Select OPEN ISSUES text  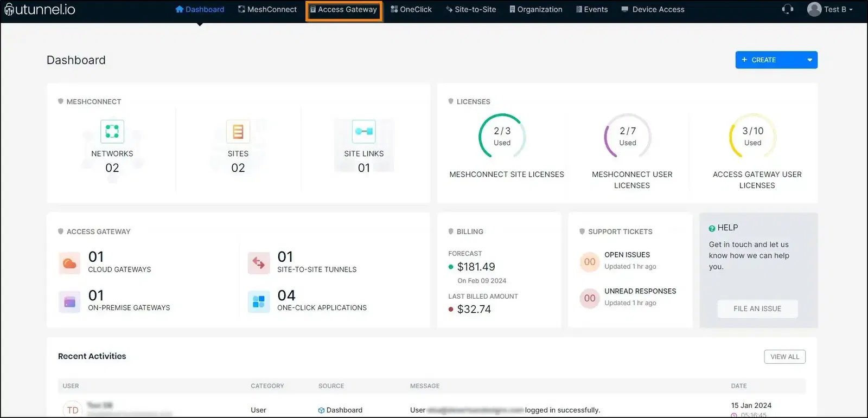pyautogui.click(x=627, y=255)
